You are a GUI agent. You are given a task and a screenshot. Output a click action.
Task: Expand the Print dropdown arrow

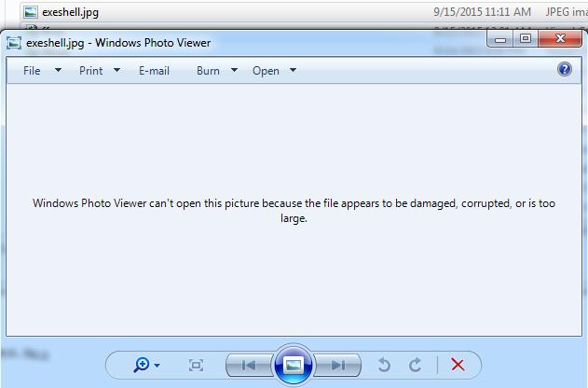[116, 70]
